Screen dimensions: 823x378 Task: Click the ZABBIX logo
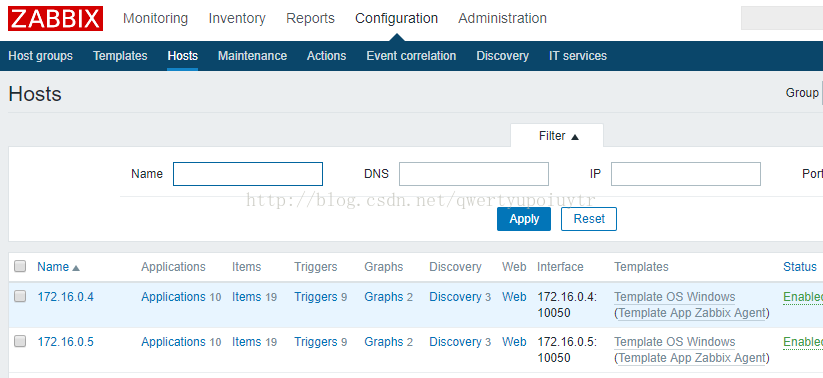click(56, 18)
